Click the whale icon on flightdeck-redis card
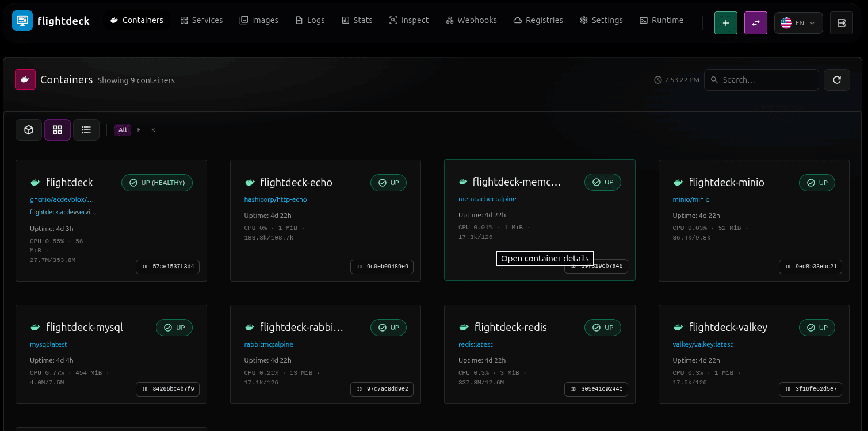 point(464,327)
